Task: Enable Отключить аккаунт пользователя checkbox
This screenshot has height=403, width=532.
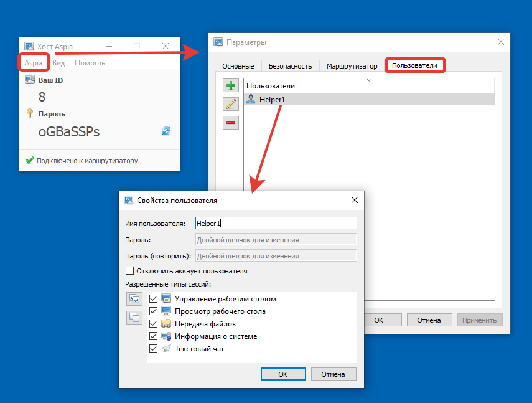Action: pyautogui.click(x=130, y=271)
